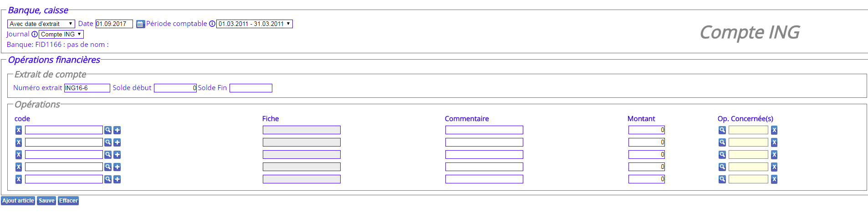Click the first row Commentaire field
The width and height of the screenshot is (868, 223).
[484, 130]
